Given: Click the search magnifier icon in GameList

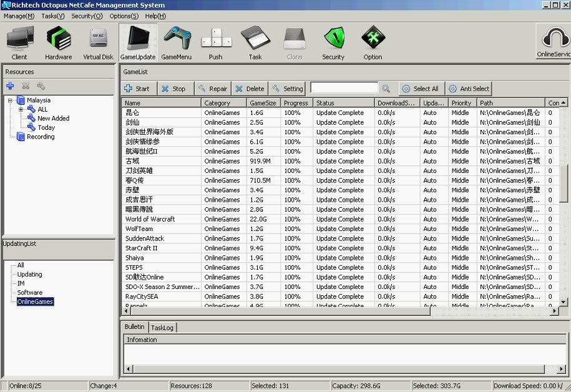Looking at the screenshot, I should click(x=386, y=89).
